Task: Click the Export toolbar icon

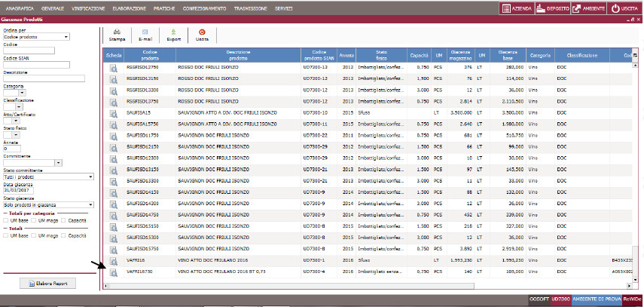Action: click(x=174, y=32)
